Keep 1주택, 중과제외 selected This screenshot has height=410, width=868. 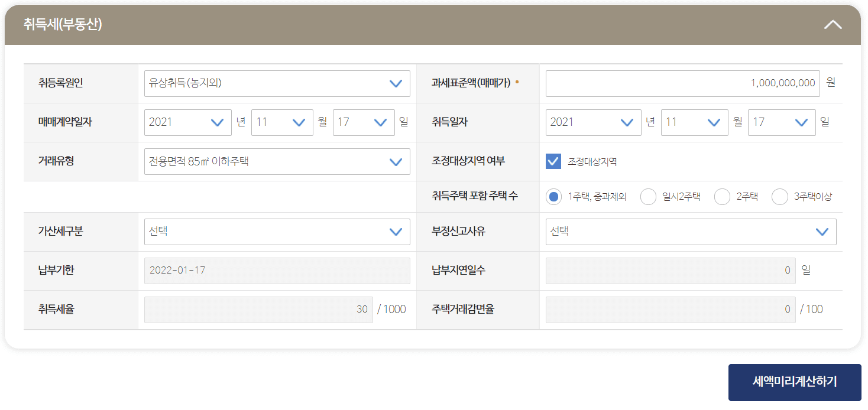pyautogui.click(x=552, y=196)
